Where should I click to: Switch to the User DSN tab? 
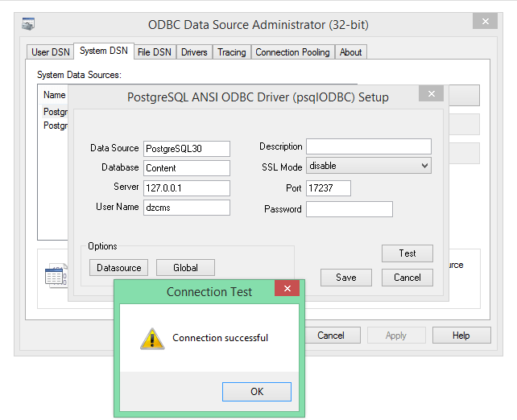click(51, 52)
